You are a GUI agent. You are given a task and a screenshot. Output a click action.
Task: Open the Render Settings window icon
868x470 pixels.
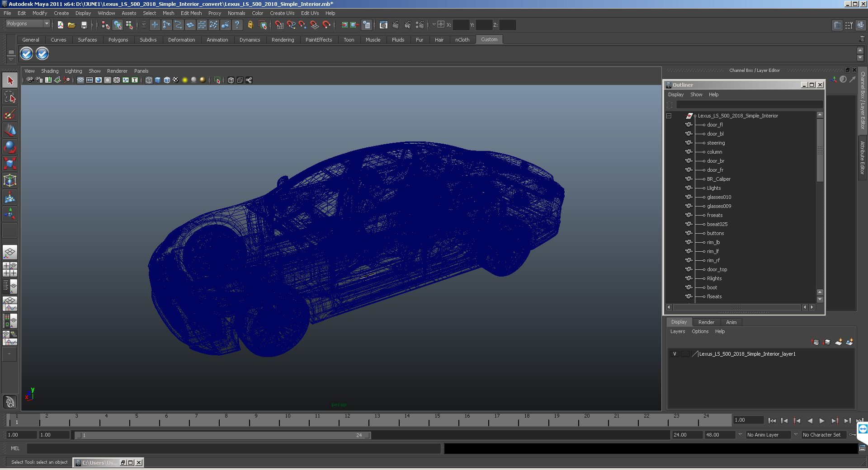[x=420, y=25]
